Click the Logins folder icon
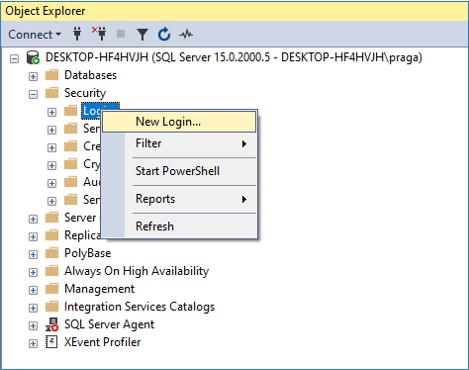The width and height of the screenshot is (469, 370). (70, 110)
